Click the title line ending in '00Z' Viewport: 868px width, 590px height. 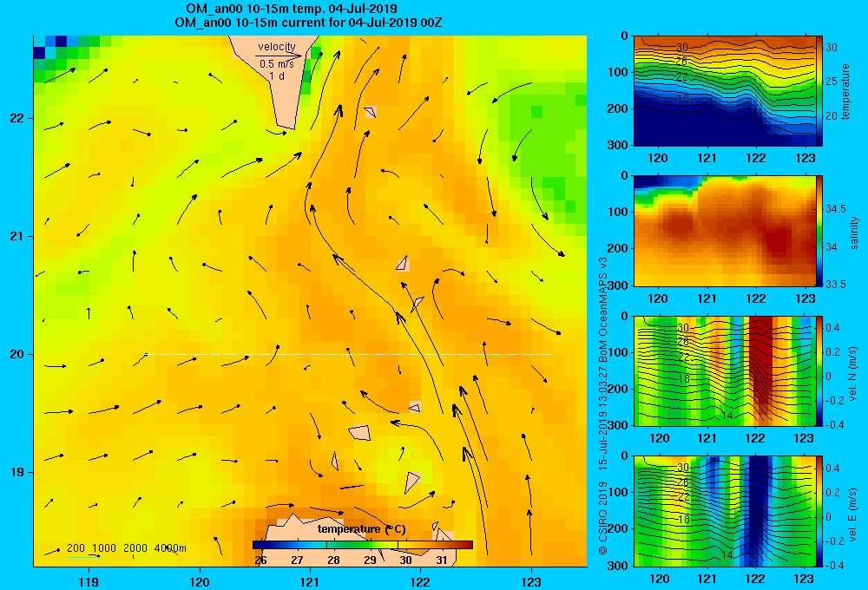click(308, 23)
